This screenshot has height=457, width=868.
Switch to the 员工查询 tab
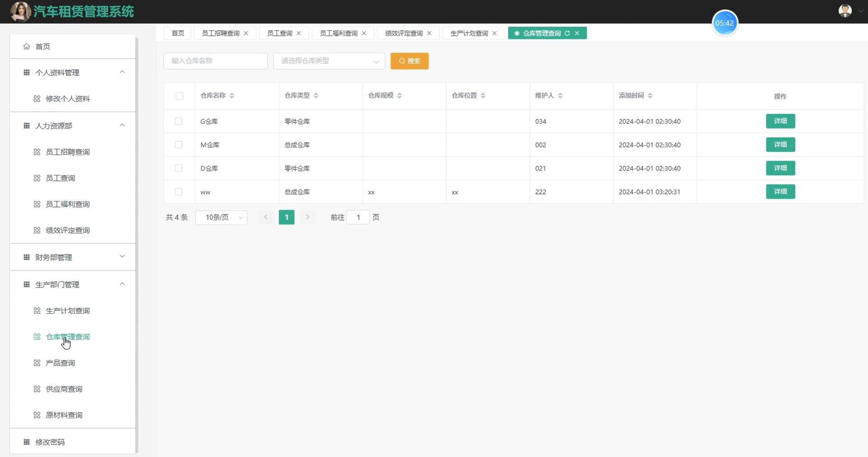[279, 33]
